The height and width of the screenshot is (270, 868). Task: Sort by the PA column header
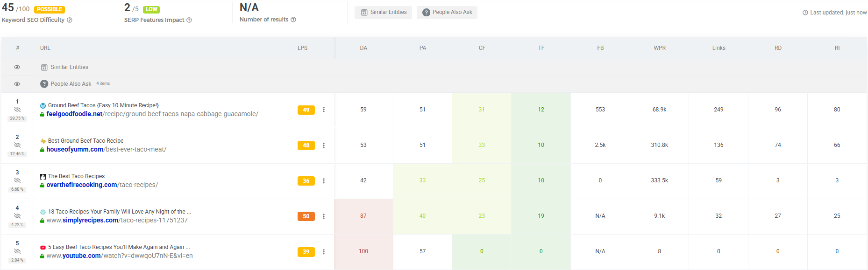tap(423, 48)
